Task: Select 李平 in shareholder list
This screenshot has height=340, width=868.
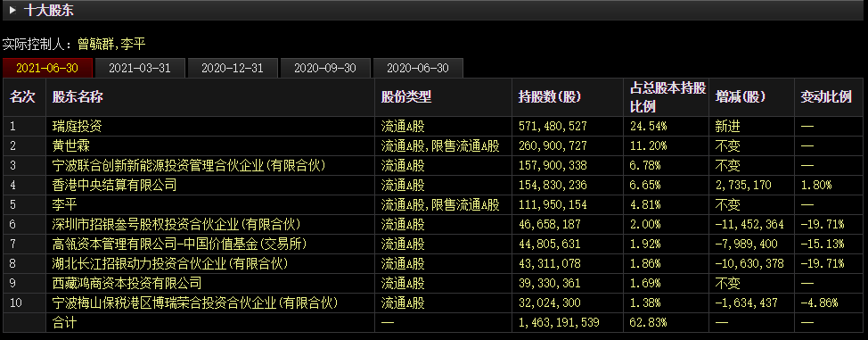Action: tap(64, 205)
